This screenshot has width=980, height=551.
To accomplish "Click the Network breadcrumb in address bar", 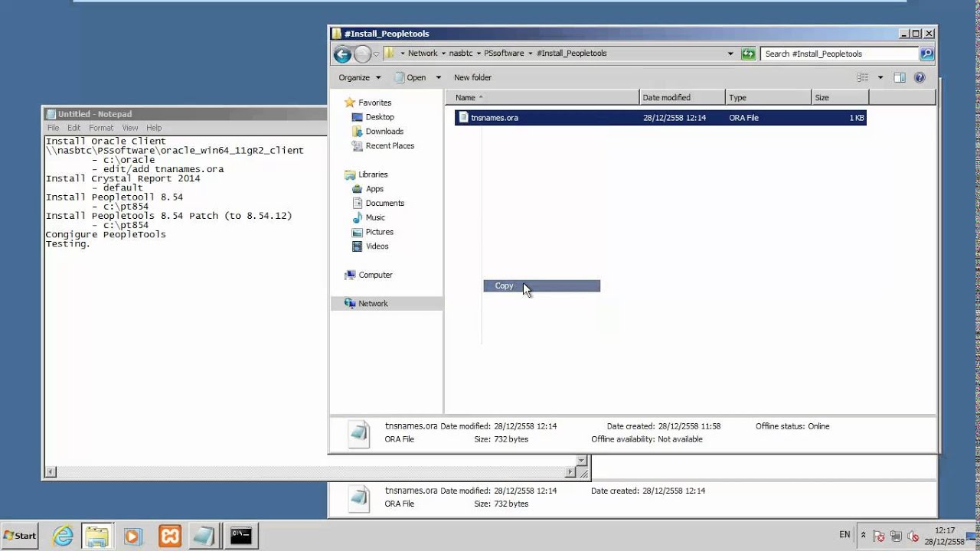I will click(x=423, y=54).
